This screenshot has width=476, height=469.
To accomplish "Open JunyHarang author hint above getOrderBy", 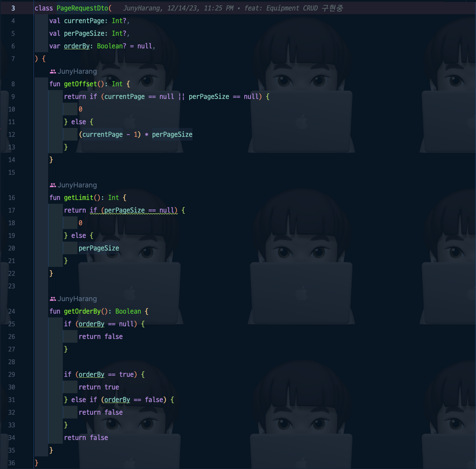I will 77,299.
